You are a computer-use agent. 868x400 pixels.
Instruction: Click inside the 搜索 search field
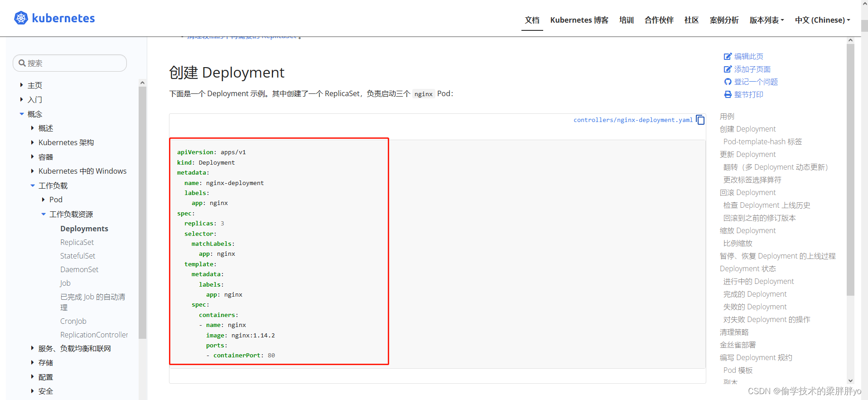70,63
